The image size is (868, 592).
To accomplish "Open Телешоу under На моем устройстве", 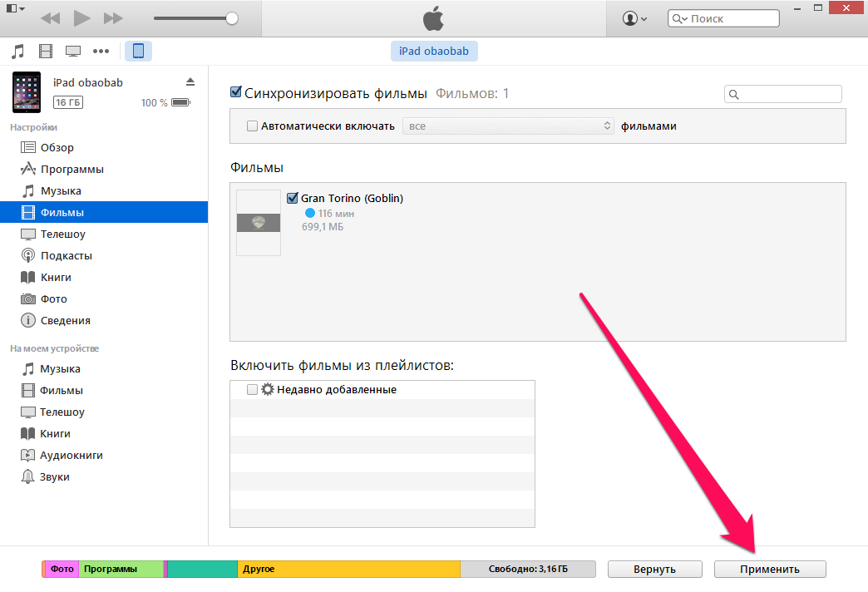I will (104, 412).
